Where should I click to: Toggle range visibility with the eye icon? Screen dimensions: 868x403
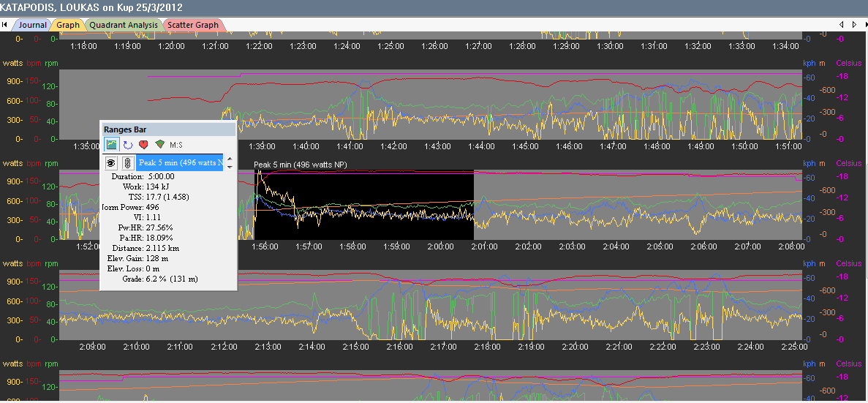[x=112, y=163]
